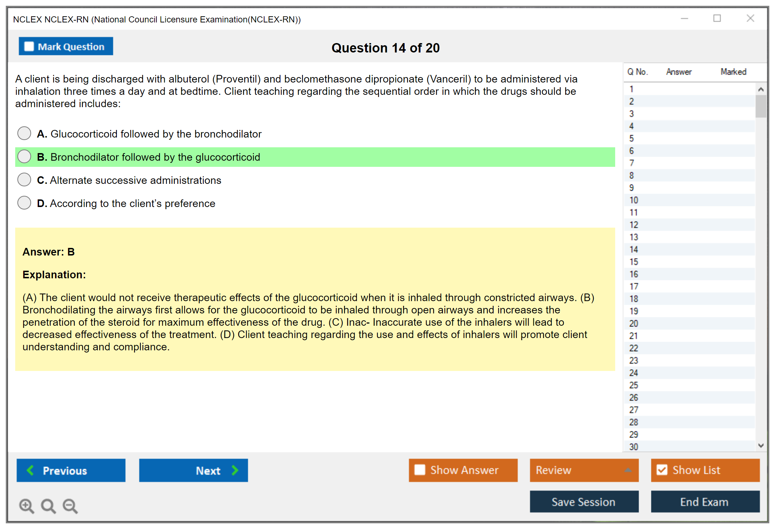
Task: Click the zoom out magnifier icon
Action: [70, 506]
